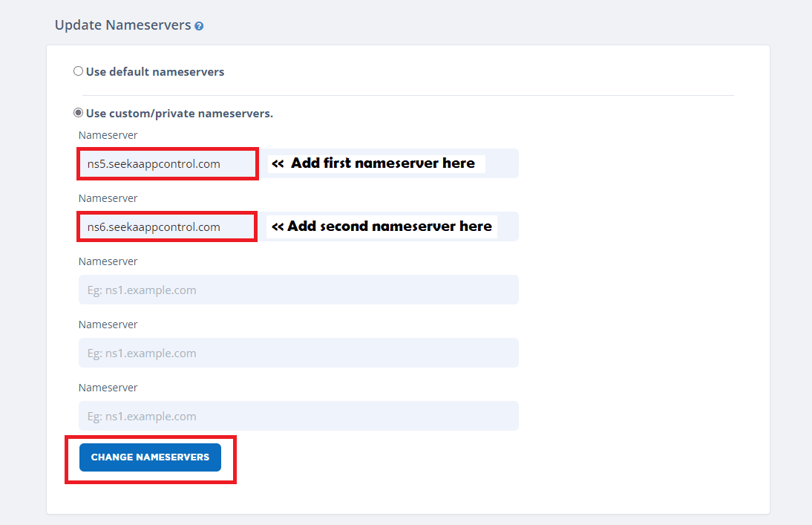Viewport: 812px width, 525px height.
Task: Select Use custom/private nameservers radio button
Action: tap(78, 112)
